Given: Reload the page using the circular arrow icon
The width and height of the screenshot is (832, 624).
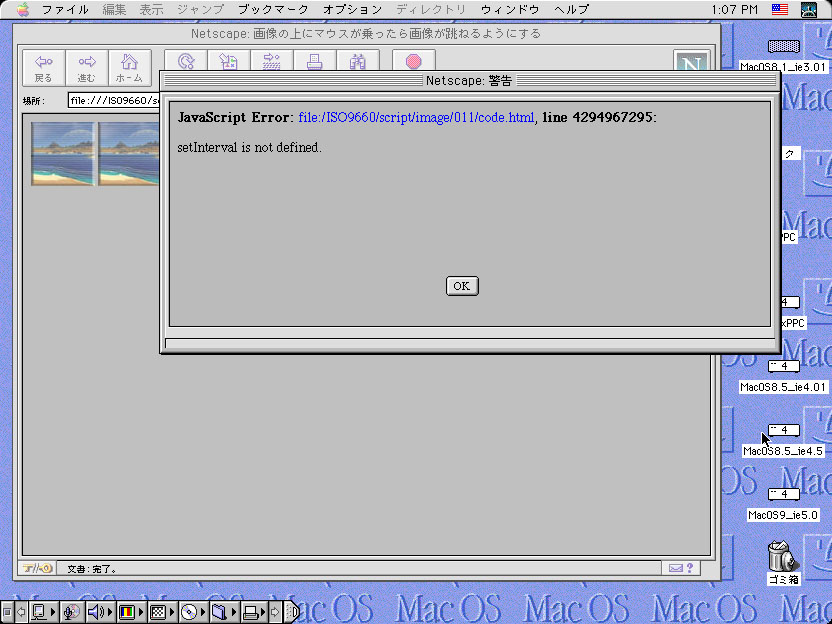Looking at the screenshot, I should (186, 61).
